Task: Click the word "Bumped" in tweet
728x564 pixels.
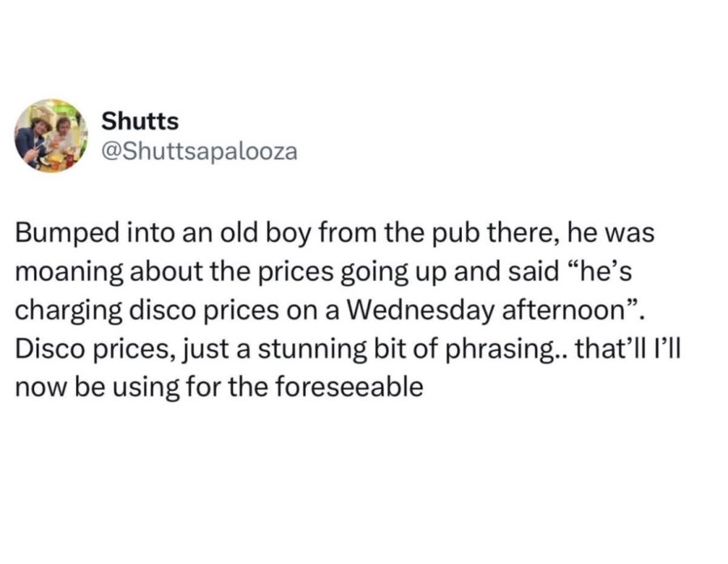Action: click(x=67, y=234)
